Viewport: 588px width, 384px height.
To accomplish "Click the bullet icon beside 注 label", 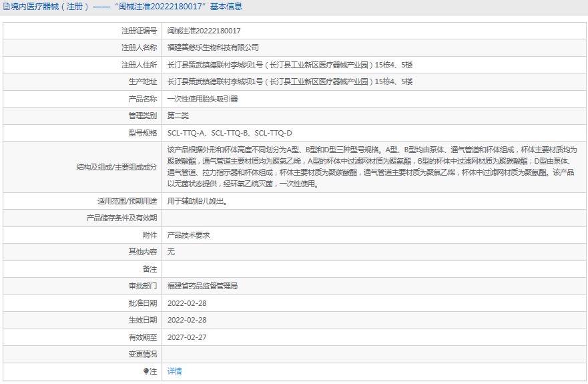I will coord(146,371).
